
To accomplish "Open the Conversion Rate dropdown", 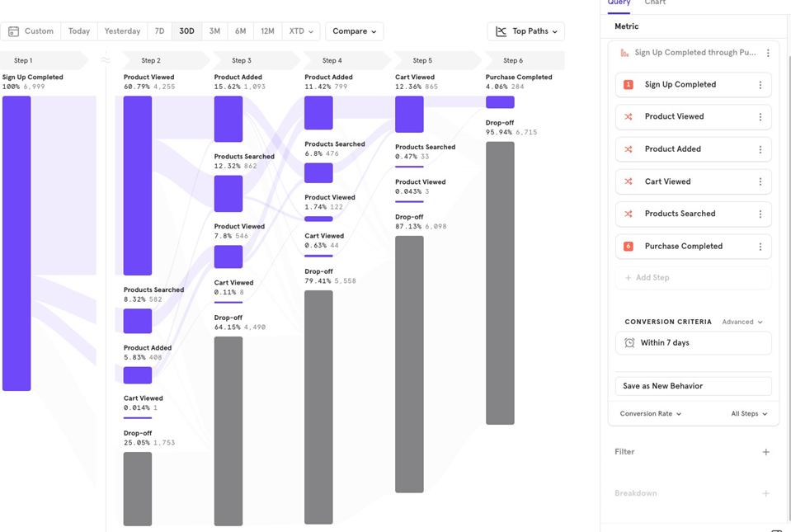I will (x=650, y=414).
